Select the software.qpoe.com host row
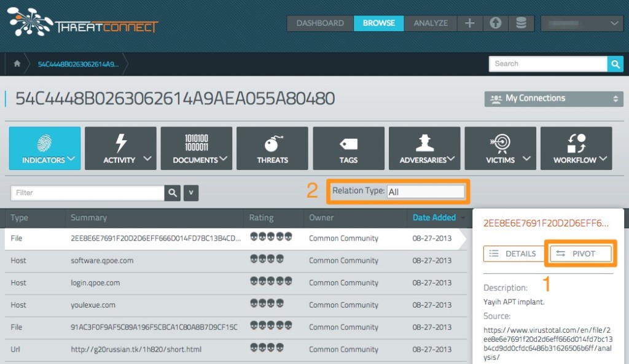This screenshot has height=364, width=629. [x=235, y=261]
